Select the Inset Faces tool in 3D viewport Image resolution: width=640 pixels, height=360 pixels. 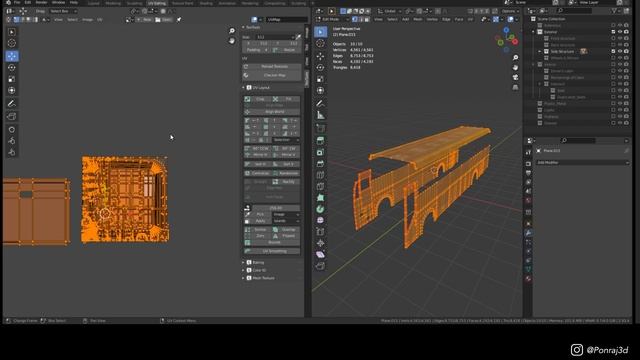coord(320,152)
